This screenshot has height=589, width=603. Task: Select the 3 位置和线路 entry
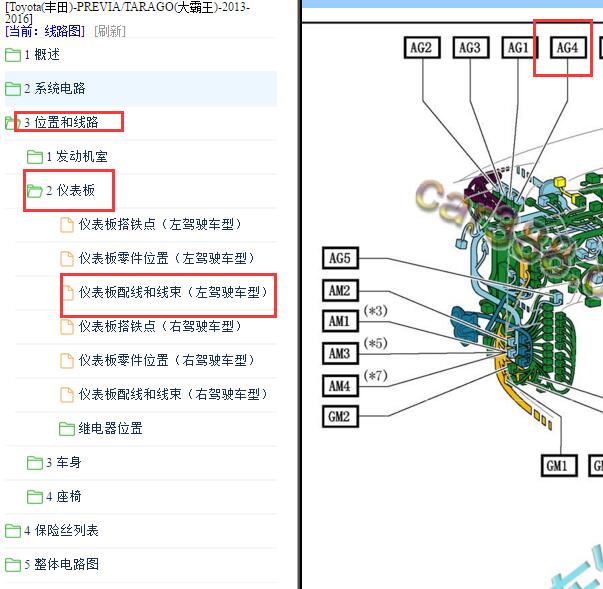tap(62, 122)
